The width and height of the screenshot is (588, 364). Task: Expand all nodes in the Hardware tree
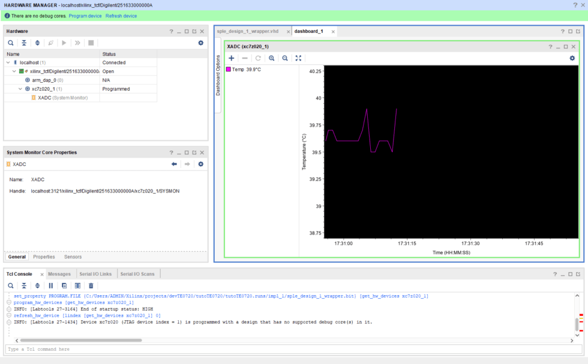click(37, 43)
